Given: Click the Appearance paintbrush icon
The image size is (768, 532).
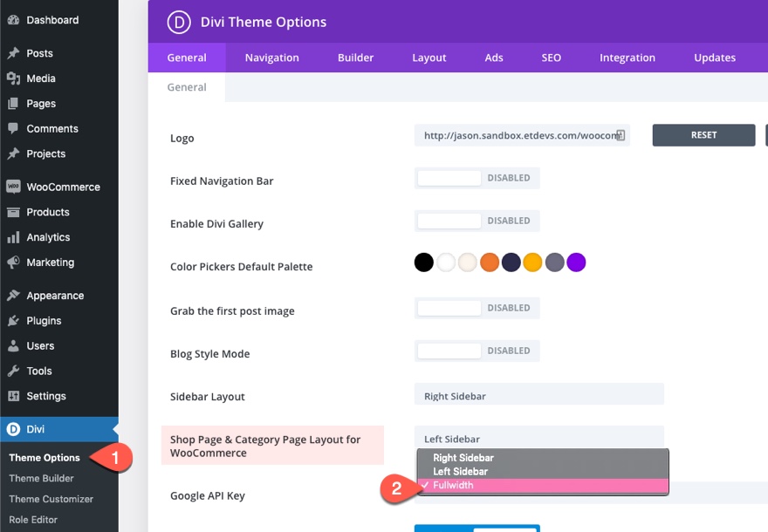Looking at the screenshot, I should pyautogui.click(x=13, y=296).
